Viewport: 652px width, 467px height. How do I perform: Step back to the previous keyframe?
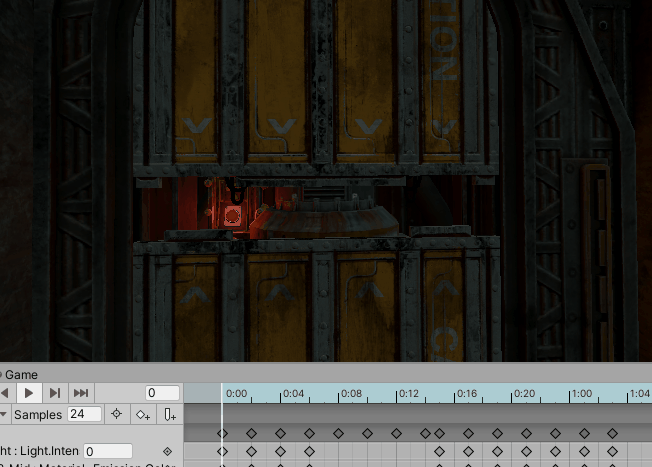coord(6,393)
